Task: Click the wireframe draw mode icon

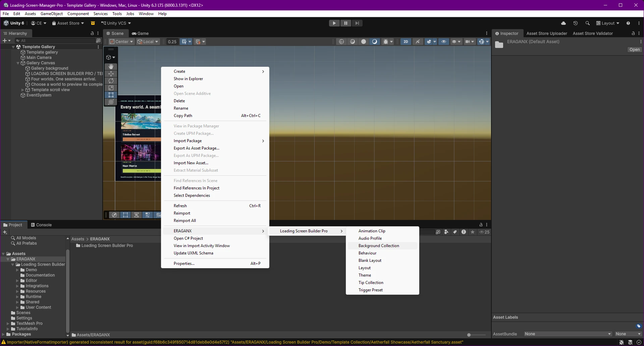Action: click(x=341, y=42)
